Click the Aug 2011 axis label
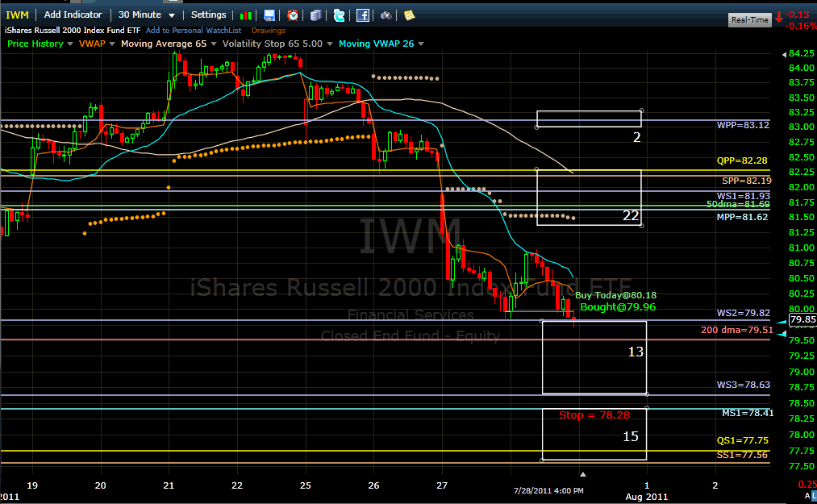Image resolution: width=817 pixels, height=504 pixels. (x=646, y=497)
